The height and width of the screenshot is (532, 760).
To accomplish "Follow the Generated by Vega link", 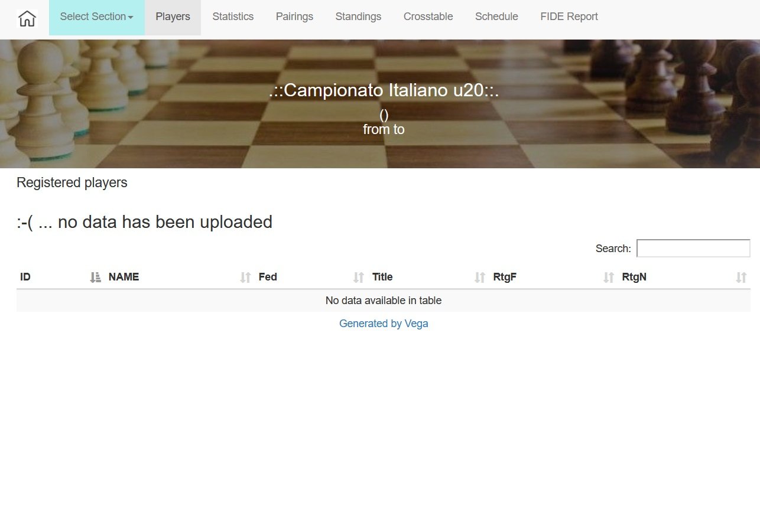I will pos(384,324).
